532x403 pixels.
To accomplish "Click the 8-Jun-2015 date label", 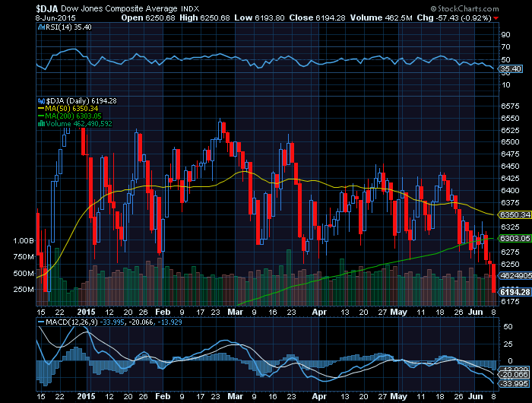I will tap(55, 18).
